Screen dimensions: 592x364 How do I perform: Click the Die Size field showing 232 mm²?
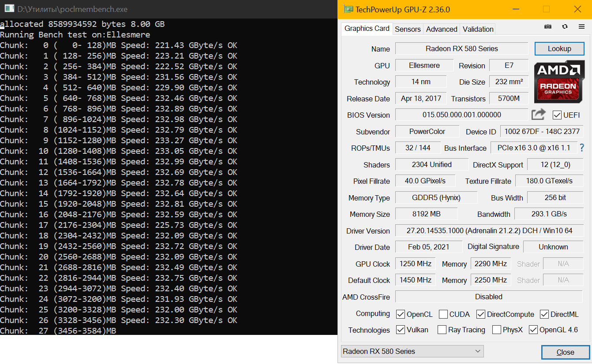(x=509, y=82)
